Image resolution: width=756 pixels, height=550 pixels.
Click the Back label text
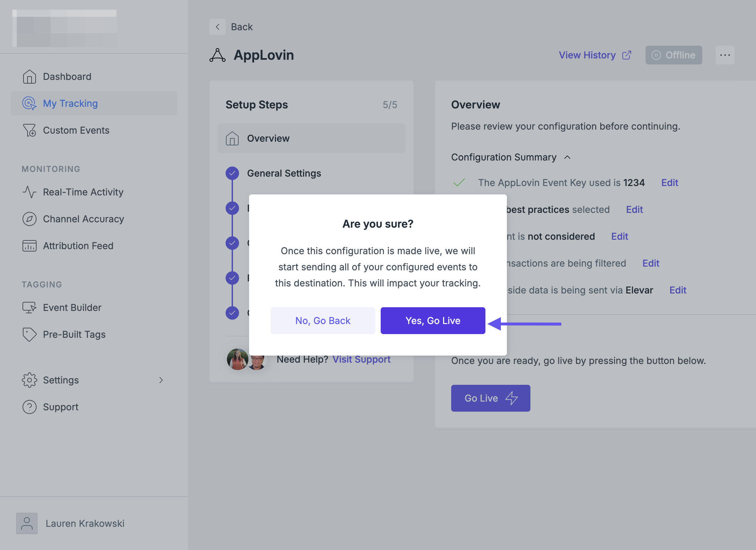(x=242, y=27)
